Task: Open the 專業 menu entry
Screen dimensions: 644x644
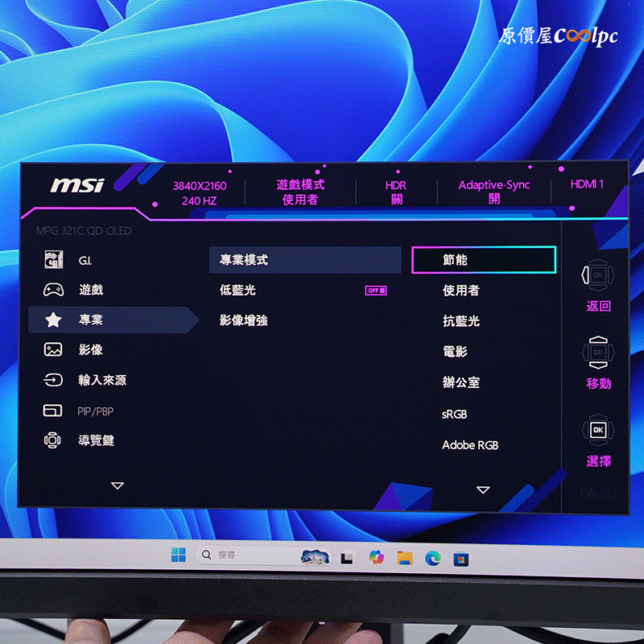Action: click(113, 320)
